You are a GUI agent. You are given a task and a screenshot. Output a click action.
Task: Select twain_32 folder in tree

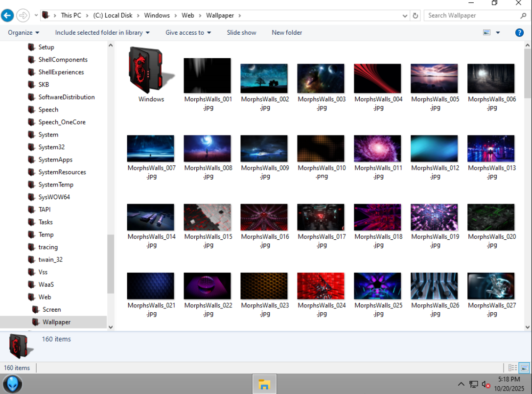50,259
